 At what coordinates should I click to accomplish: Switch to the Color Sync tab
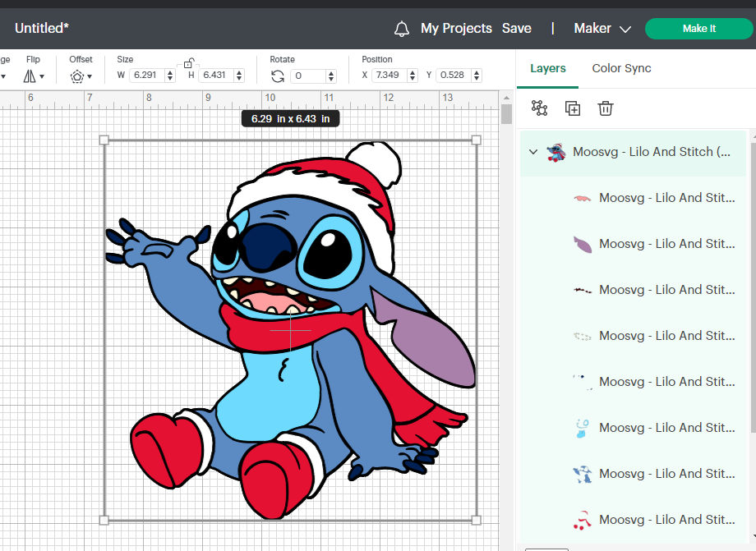coord(621,68)
